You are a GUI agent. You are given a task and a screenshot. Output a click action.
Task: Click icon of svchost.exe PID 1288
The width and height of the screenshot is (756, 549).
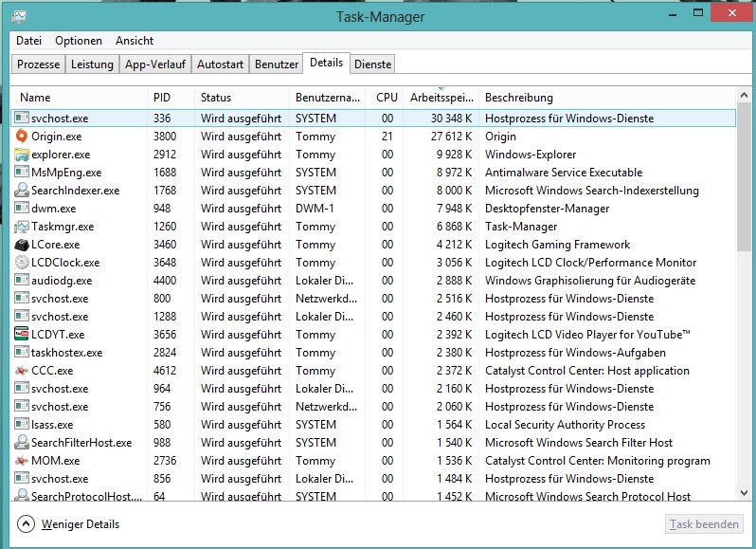[22, 317]
